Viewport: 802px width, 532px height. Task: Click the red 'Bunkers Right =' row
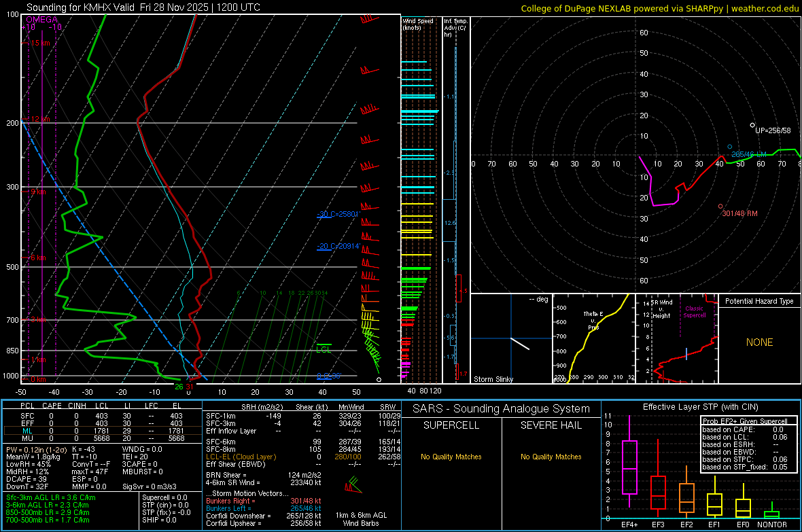[x=264, y=501]
